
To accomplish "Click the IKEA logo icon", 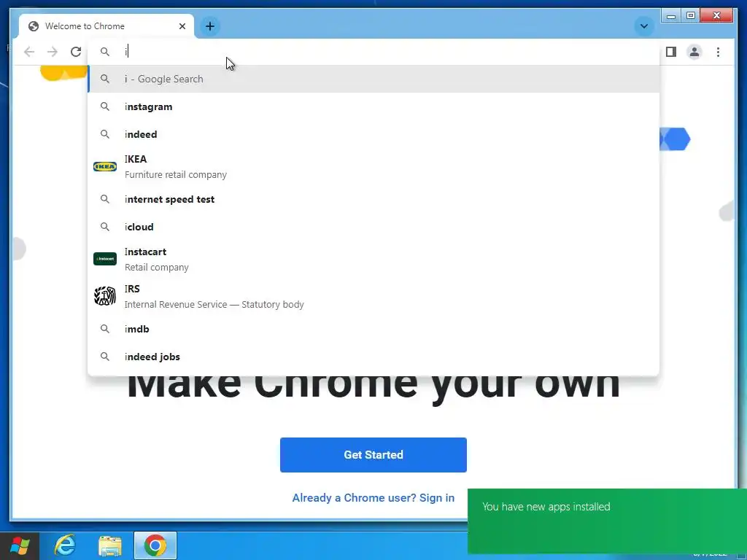I will [x=105, y=167].
